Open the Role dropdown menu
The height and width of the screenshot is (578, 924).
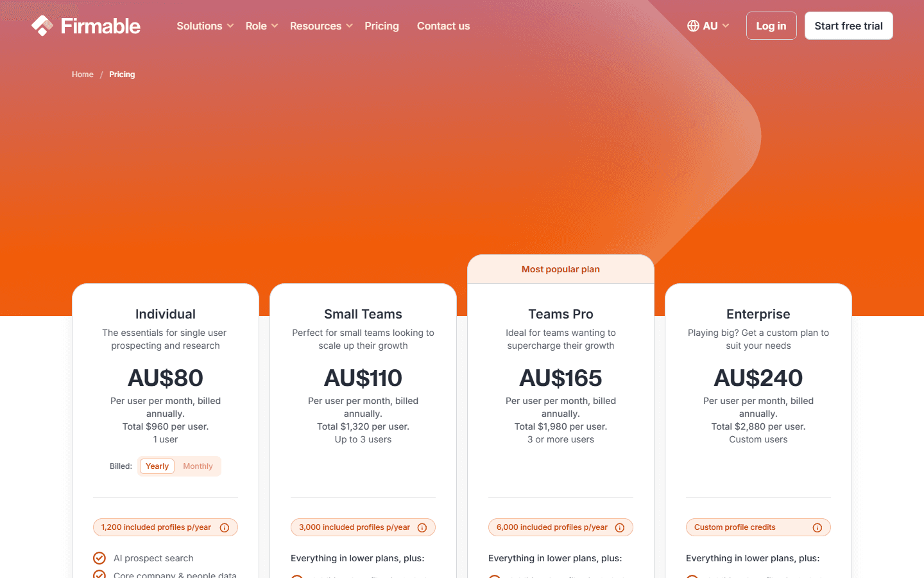(256, 26)
